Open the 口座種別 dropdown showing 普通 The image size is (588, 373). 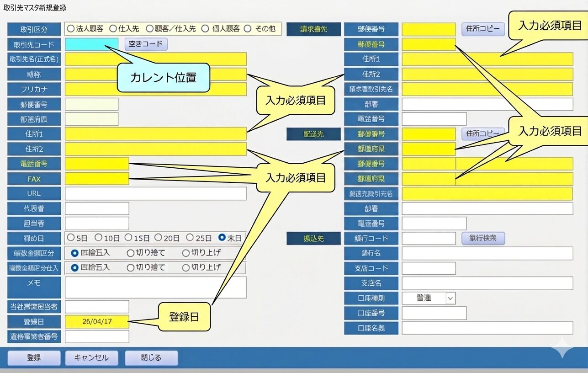(450, 298)
